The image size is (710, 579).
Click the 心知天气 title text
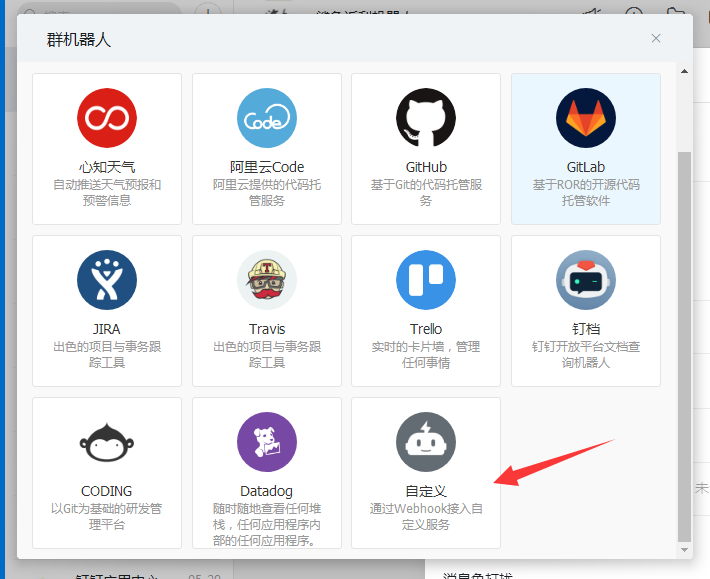pos(107,167)
